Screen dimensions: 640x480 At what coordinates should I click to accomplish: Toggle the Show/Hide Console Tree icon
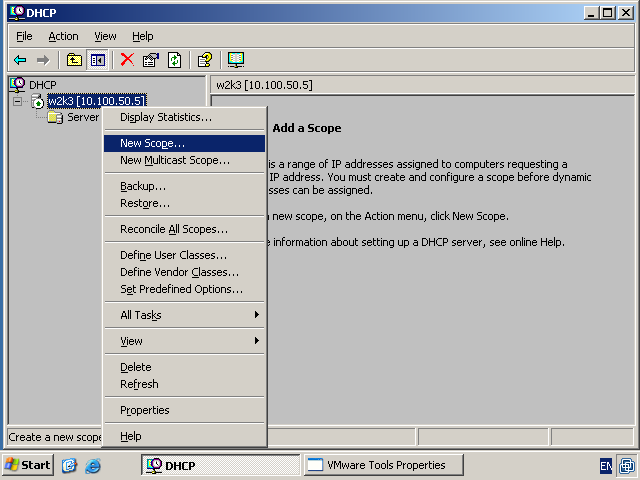pos(98,60)
